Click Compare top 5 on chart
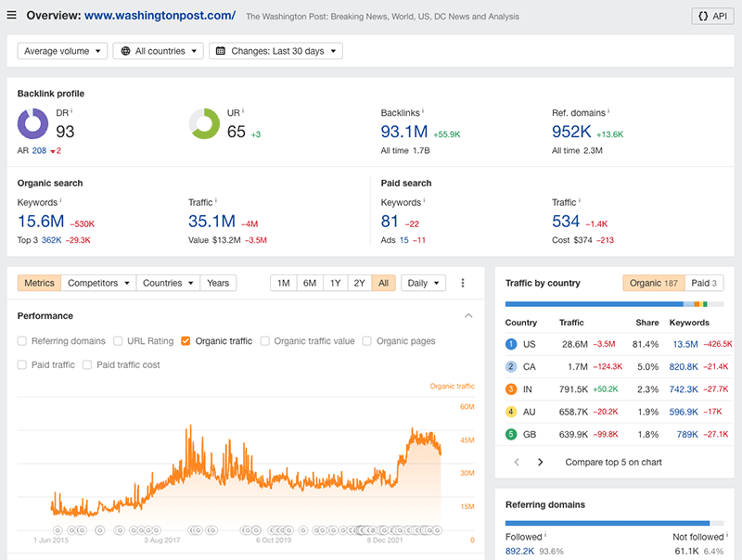 (x=613, y=462)
